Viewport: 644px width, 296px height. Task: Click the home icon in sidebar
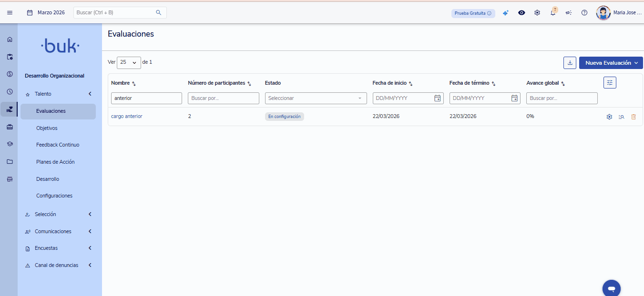[x=10, y=39]
